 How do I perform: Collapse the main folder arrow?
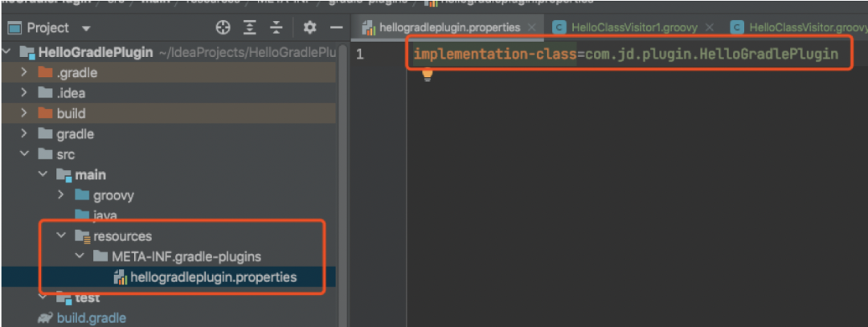pyautogui.click(x=43, y=174)
